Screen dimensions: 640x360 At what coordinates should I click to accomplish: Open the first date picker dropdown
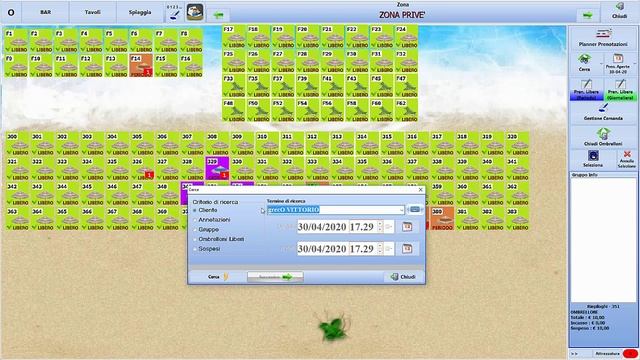(x=389, y=227)
